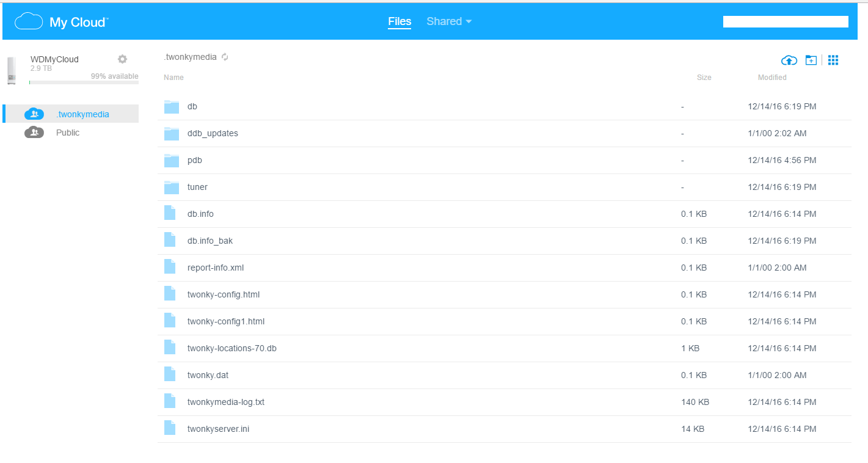Select the twonkyserver.ini file name
Viewport: 868px width, 463px height.
(x=218, y=429)
